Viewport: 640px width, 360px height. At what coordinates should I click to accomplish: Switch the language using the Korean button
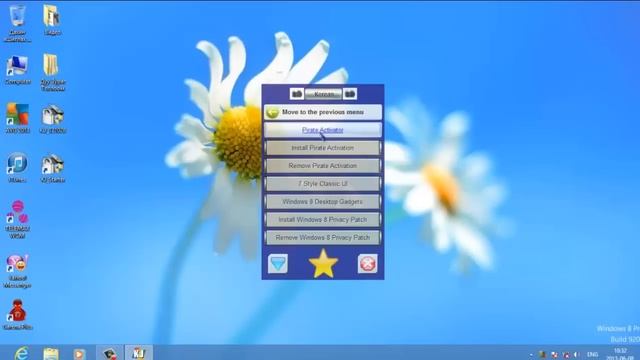click(x=323, y=94)
